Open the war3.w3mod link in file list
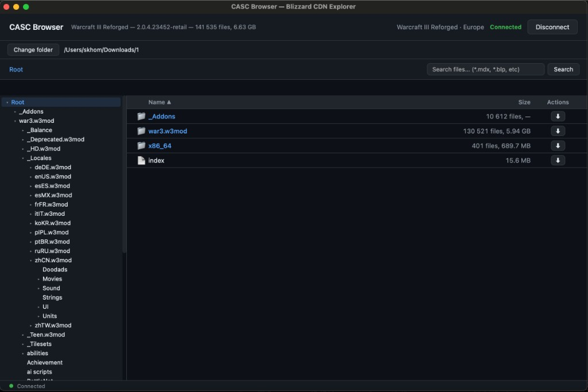Screen dimensions: 588x392 tap(168, 131)
